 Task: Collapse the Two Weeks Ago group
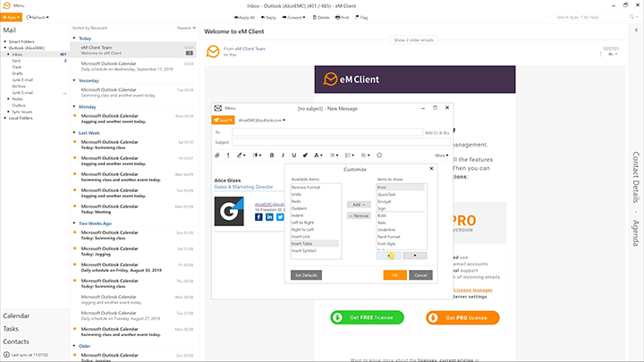[x=74, y=223]
